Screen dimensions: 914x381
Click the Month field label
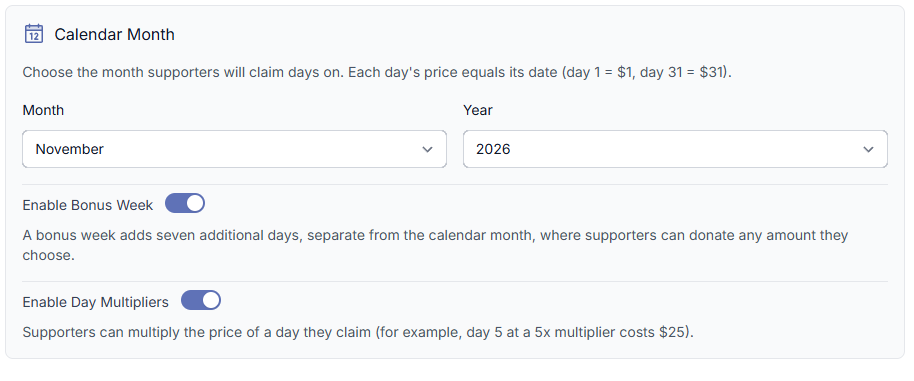(x=43, y=110)
